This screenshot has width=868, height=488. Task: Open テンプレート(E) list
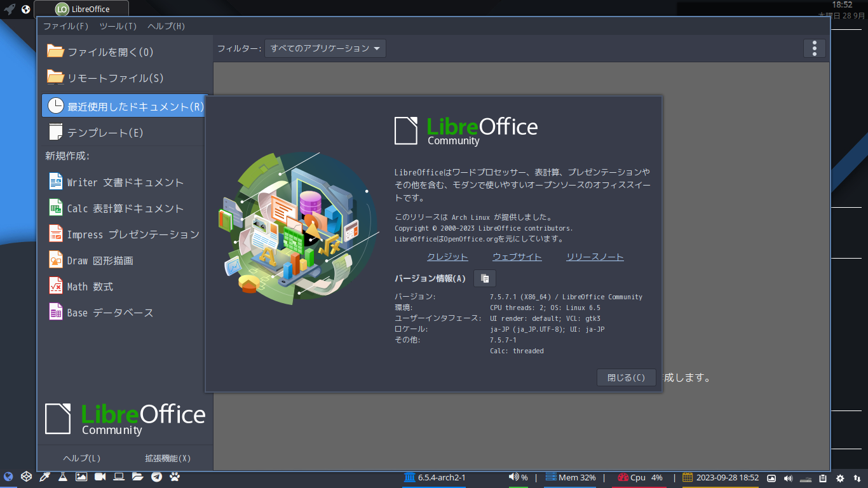(124, 133)
